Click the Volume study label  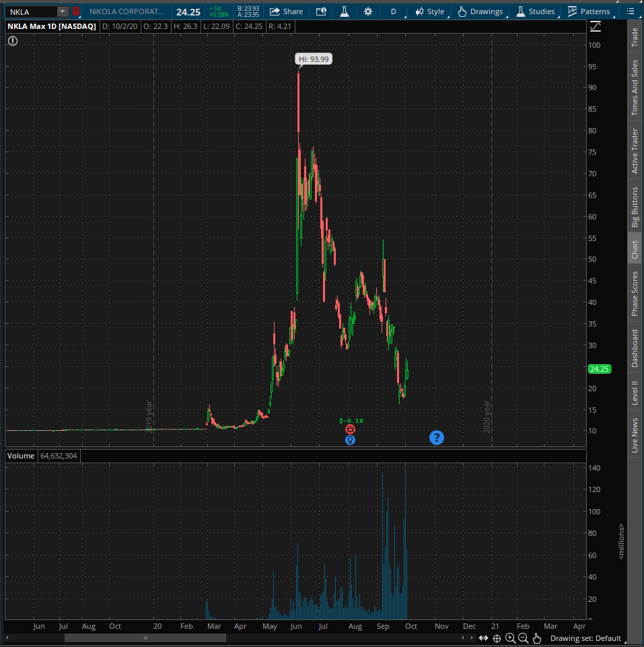pyautogui.click(x=21, y=456)
